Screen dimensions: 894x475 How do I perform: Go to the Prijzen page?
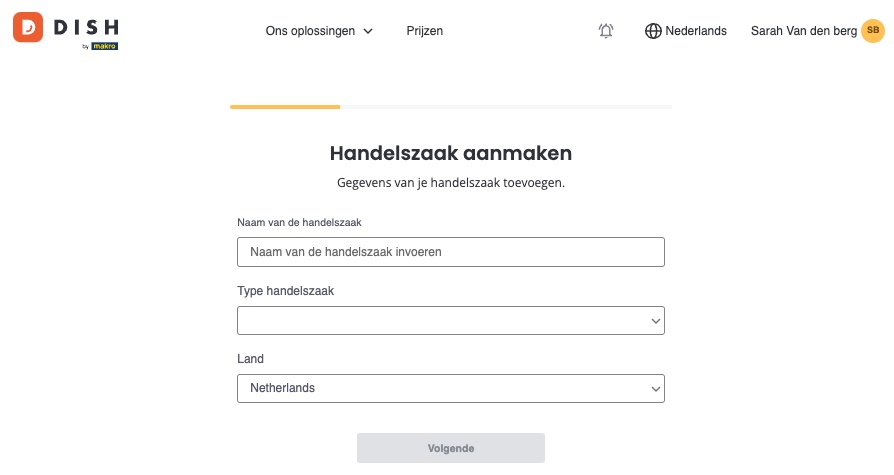(x=425, y=31)
